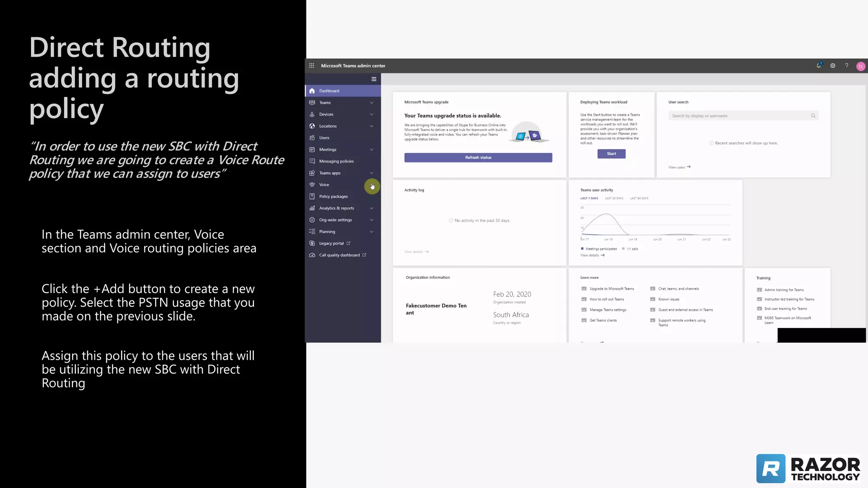
Task: Click the Call quality dashboard icon
Action: click(312, 255)
